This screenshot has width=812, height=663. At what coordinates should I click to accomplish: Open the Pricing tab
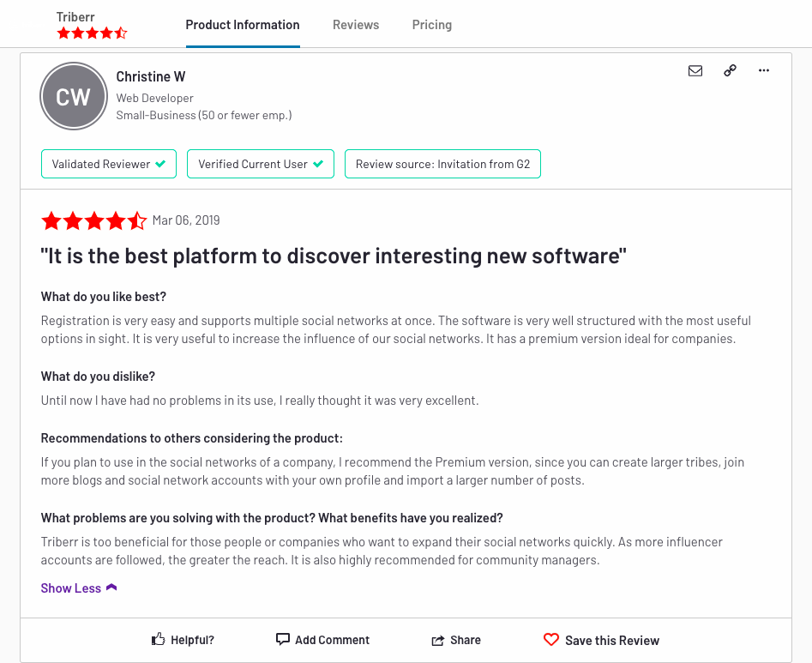pos(431,25)
